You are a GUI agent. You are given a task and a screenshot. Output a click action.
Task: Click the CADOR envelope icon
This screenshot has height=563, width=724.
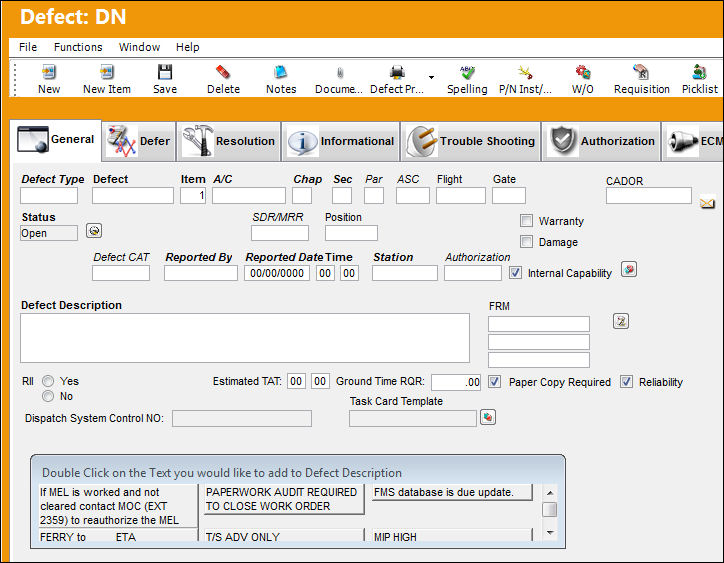coord(707,203)
